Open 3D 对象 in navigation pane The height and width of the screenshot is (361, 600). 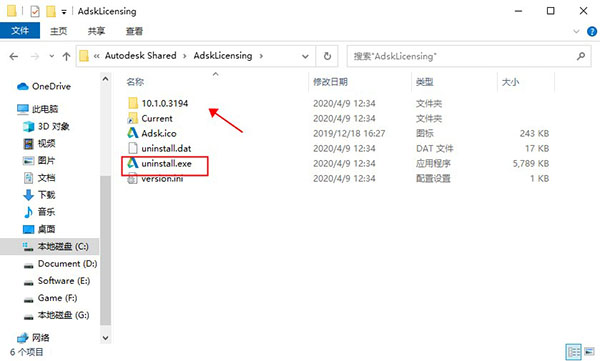point(53,126)
